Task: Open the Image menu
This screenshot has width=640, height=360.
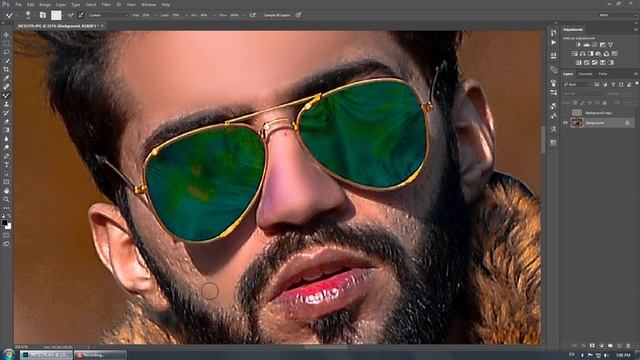Action: pos(45,4)
